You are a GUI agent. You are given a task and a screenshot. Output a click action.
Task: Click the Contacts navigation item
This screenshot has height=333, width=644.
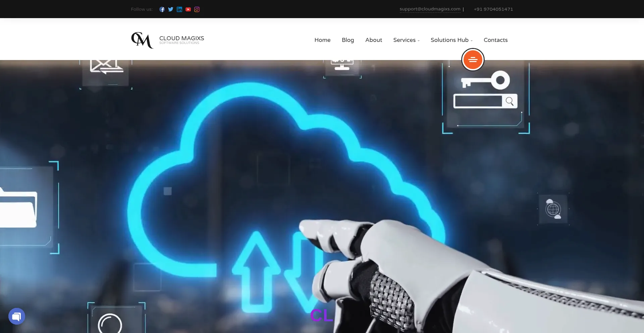[495, 40]
